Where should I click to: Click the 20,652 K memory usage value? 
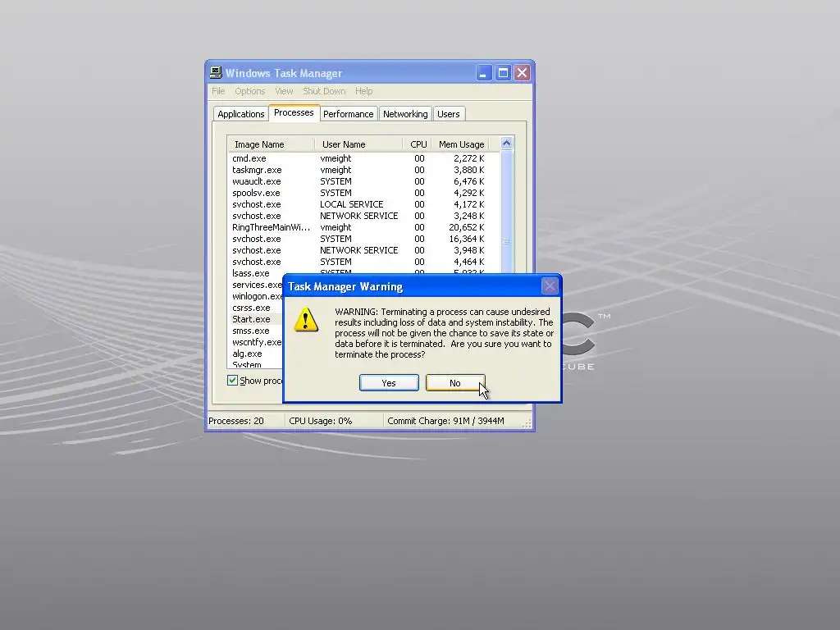pyautogui.click(x=467, y=227)
